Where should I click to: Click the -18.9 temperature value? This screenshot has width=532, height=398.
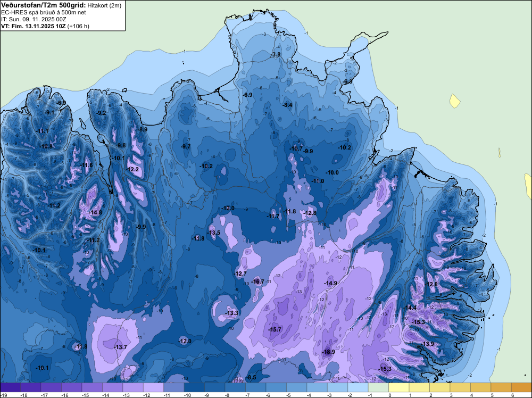(328, 352)
